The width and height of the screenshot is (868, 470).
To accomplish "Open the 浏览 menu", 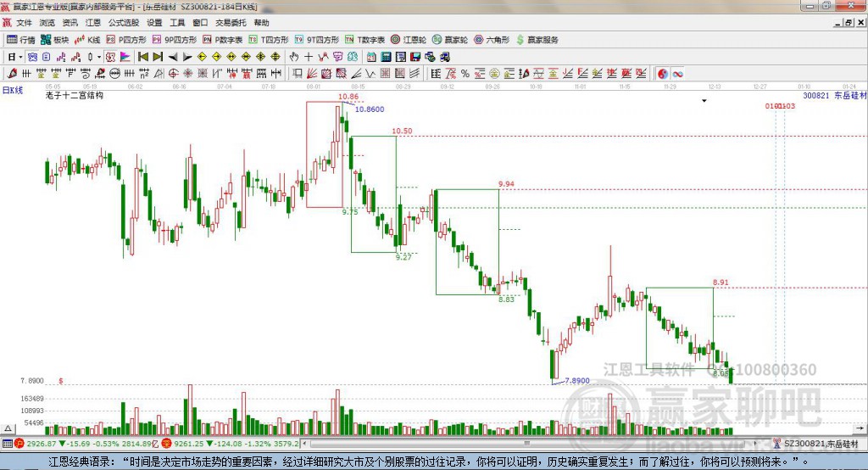I will [47, 23].
